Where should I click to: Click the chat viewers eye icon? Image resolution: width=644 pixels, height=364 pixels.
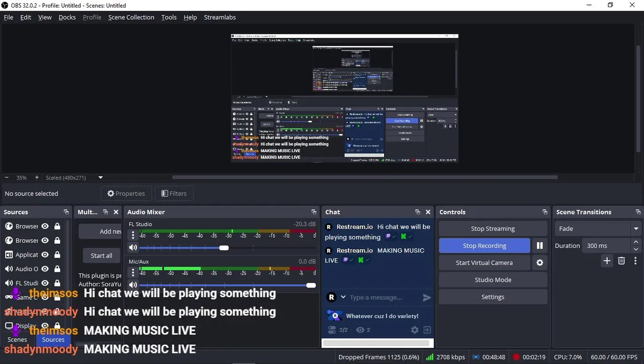tap(360, 330)
